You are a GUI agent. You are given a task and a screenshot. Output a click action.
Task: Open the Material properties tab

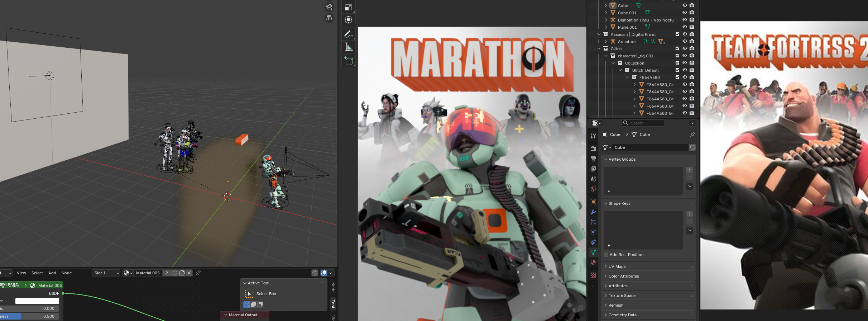coord(593,262)
